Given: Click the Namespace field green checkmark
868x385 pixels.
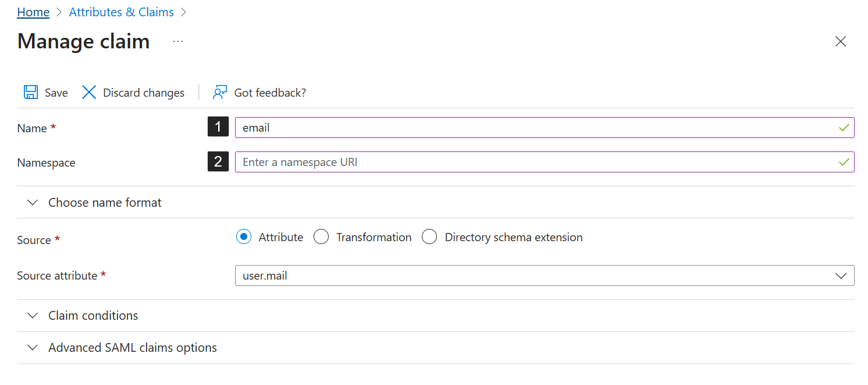Looking at the screenshot, I should [844, 162].
